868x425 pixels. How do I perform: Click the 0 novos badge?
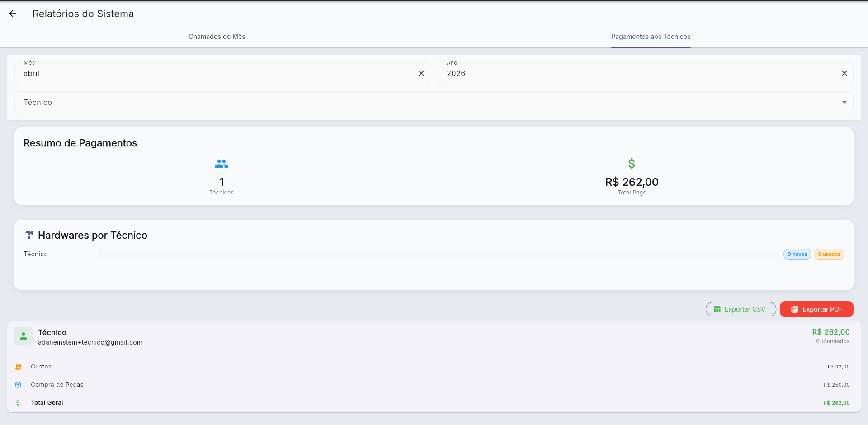coord(797,254)
